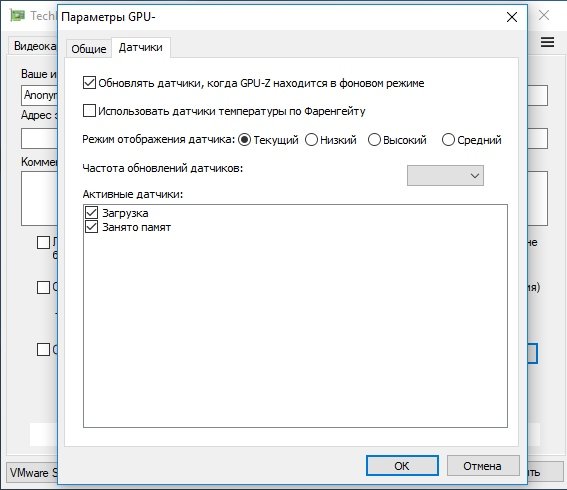Enable Fahrenheit temperature sensors checkbox
This screenshot has height=490, width=567.
coord(89,111)
